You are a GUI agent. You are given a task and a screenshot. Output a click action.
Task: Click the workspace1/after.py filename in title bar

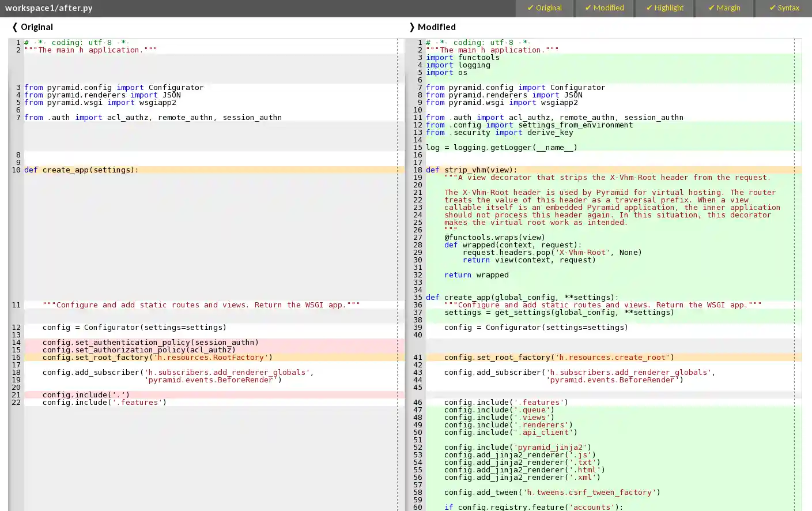pyautogui.click(x=48, y=8)
